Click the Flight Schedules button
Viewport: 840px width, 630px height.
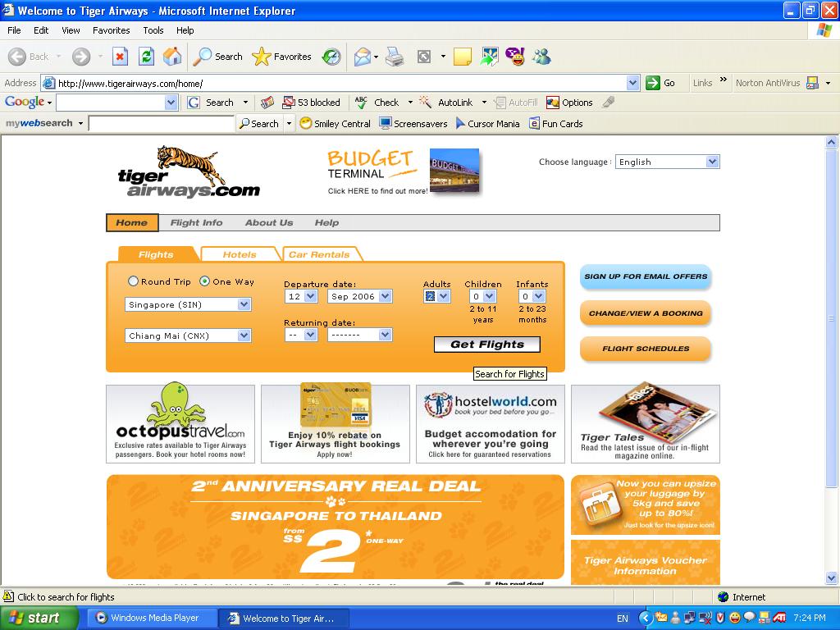(x=646, y=349)
